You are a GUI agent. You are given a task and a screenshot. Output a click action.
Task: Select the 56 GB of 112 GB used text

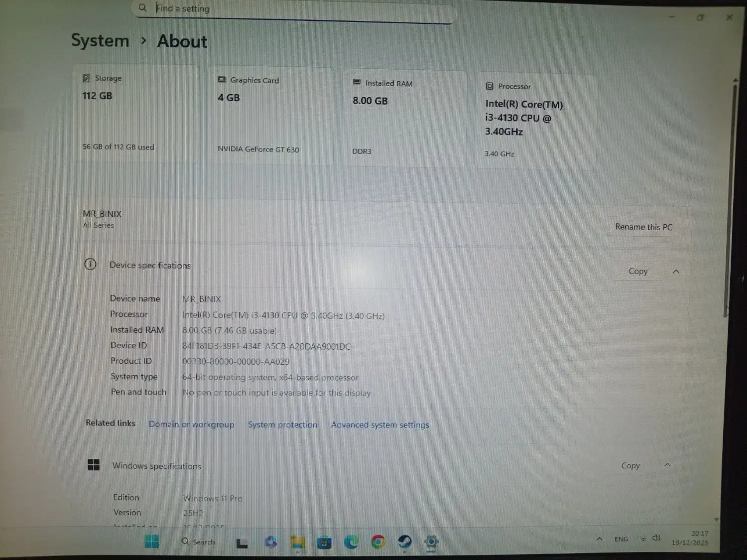coord(119,146)
